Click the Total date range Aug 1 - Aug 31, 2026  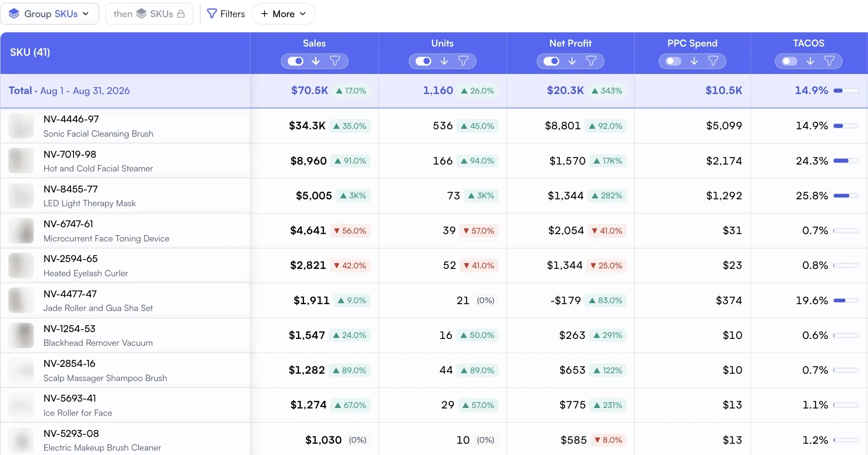pyautogui.click(x=85, y=91)
